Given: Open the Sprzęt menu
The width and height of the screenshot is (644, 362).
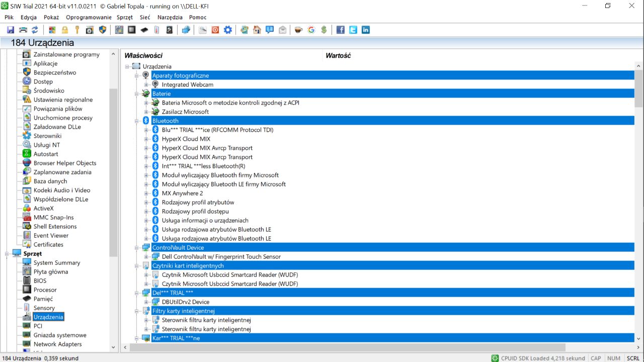Looking at the screenshot, I should (x=125, y=17).
